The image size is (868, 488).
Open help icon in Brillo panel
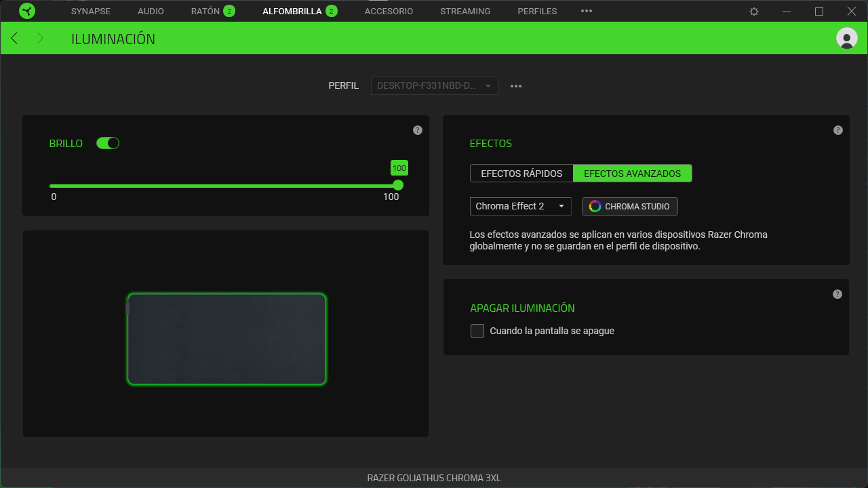418,130
